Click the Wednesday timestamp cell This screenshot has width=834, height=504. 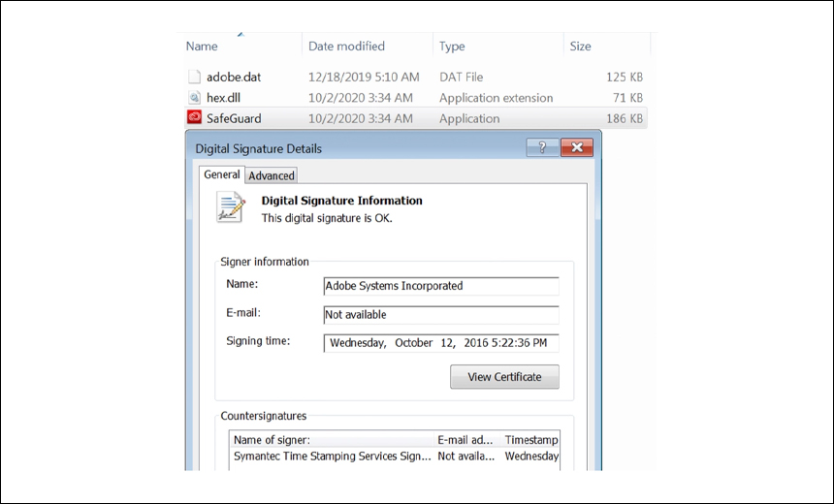[x=531, y=457]
